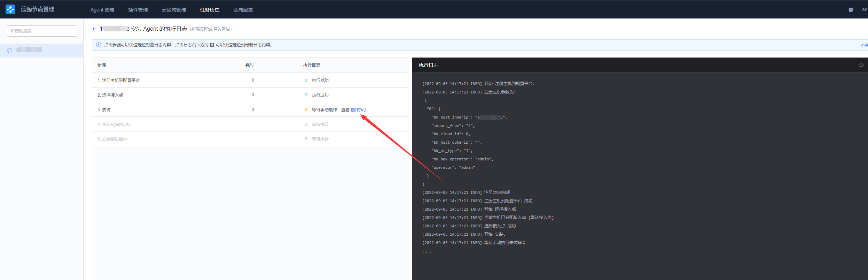Dismiss tip via 不再 link
868x280 pixels.
tap(864, 45)
